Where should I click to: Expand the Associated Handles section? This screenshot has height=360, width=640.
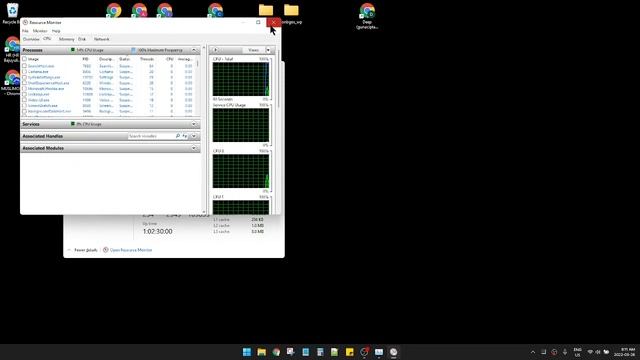tap(194, 136)
